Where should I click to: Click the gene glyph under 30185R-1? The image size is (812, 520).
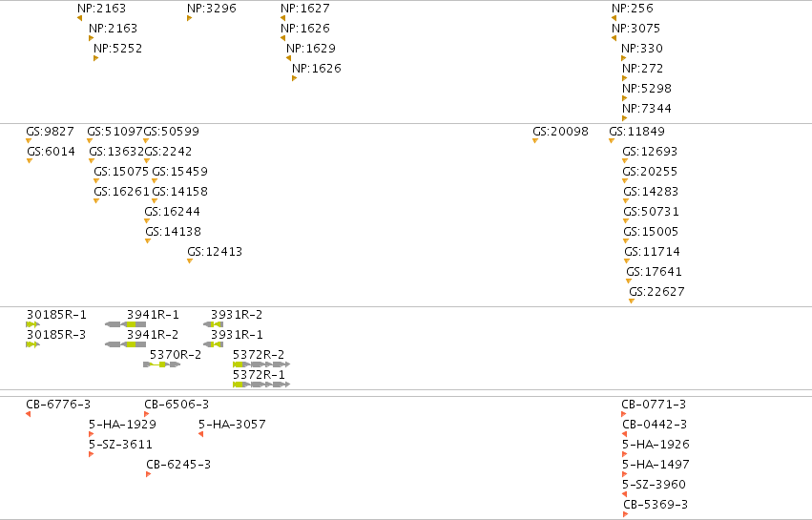(32, 324)
